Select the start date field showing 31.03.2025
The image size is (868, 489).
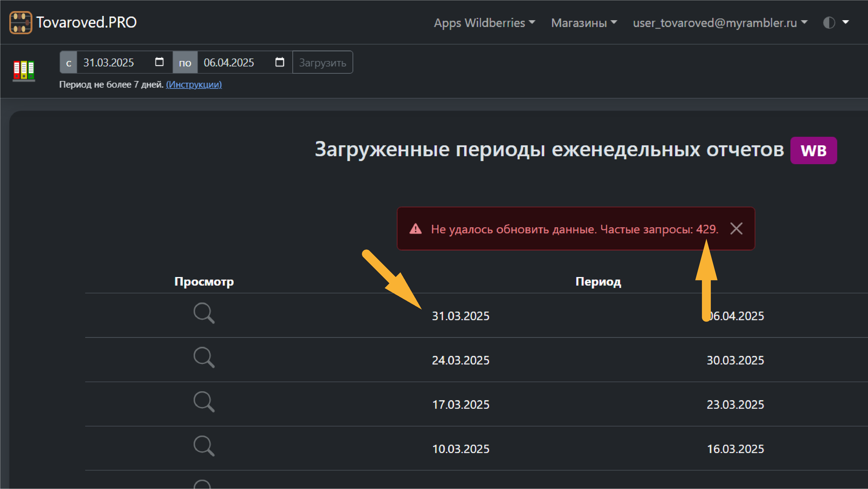tap(108, 62)
